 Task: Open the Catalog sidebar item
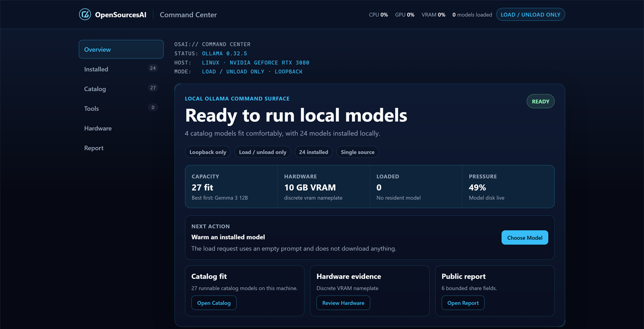121,89
